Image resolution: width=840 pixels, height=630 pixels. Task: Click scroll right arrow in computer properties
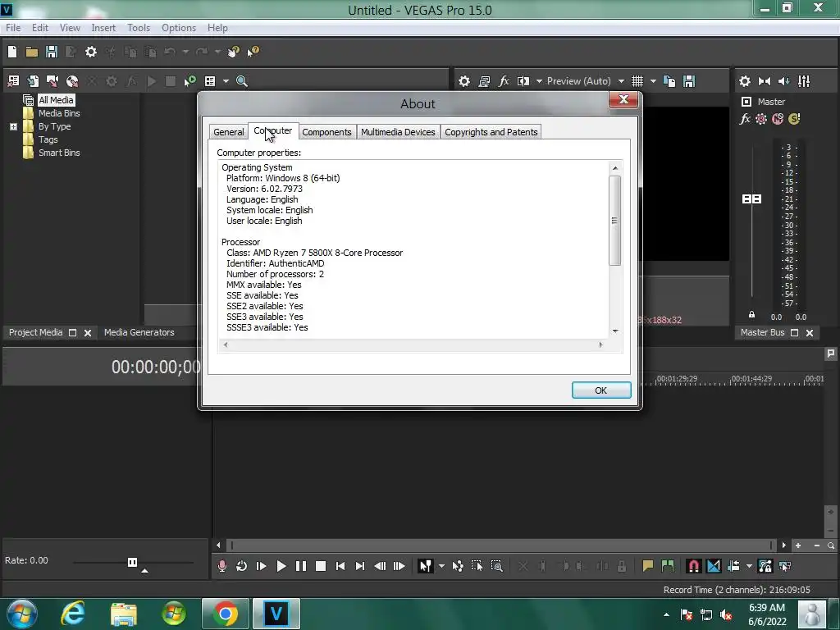tap(600, 345)
